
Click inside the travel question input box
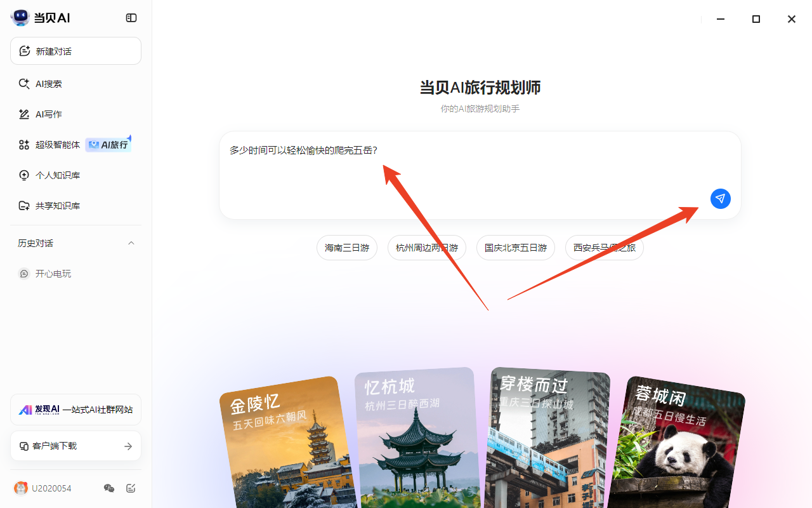point(480,175)
